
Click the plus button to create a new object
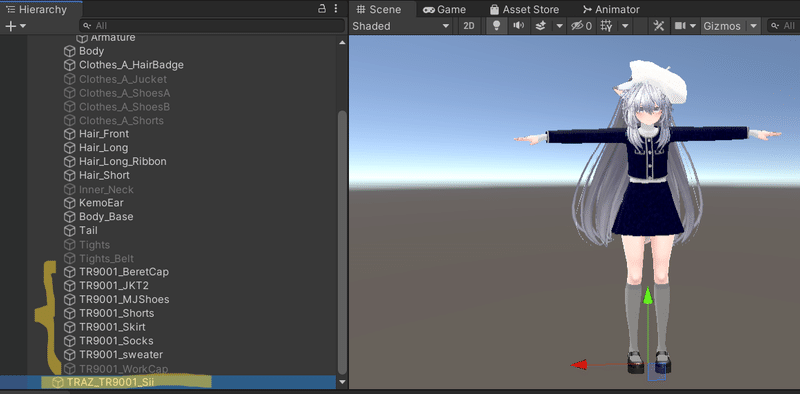click(x=10, y=26)
